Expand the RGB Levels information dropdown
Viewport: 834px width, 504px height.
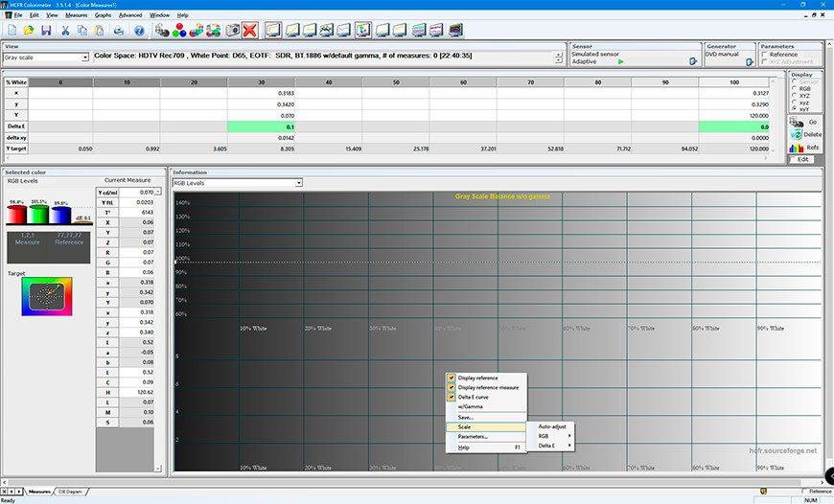[x=298, y=182]
